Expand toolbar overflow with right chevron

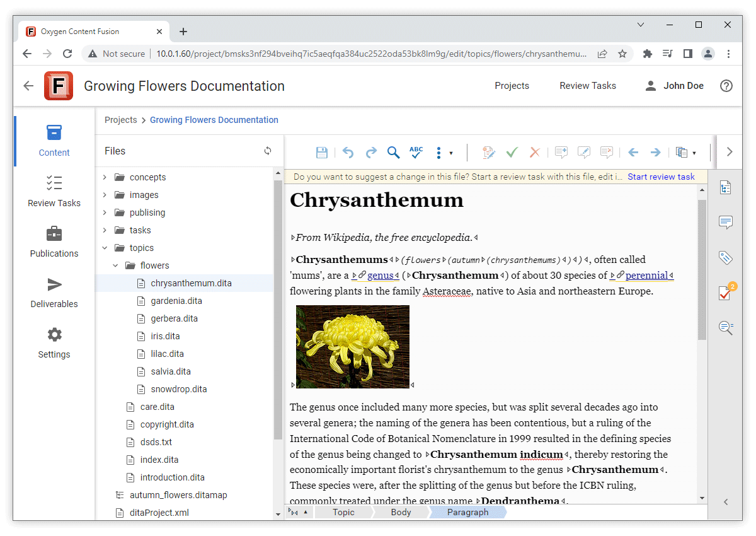pyautogui.click(x=730, y=152)
